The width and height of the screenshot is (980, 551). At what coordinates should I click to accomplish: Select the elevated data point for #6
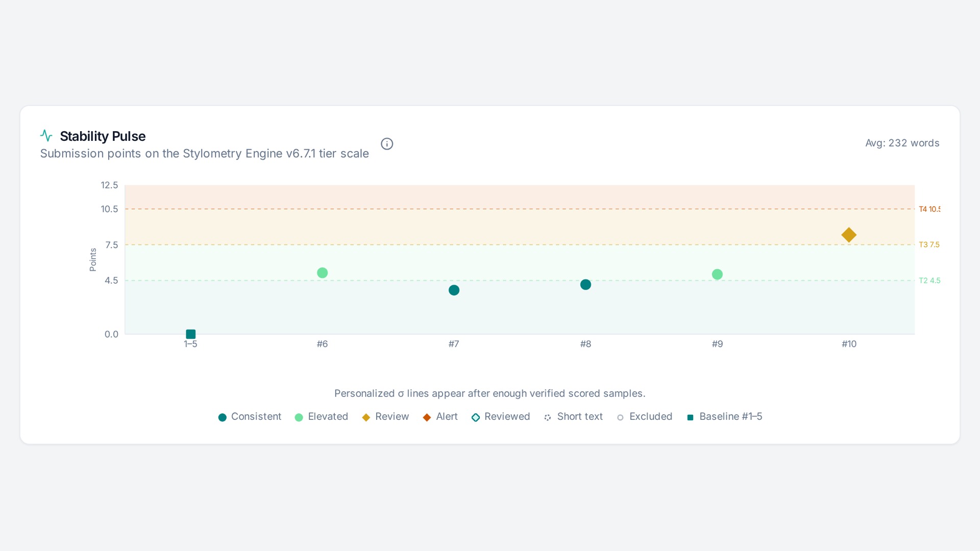[x=322, y=273]
